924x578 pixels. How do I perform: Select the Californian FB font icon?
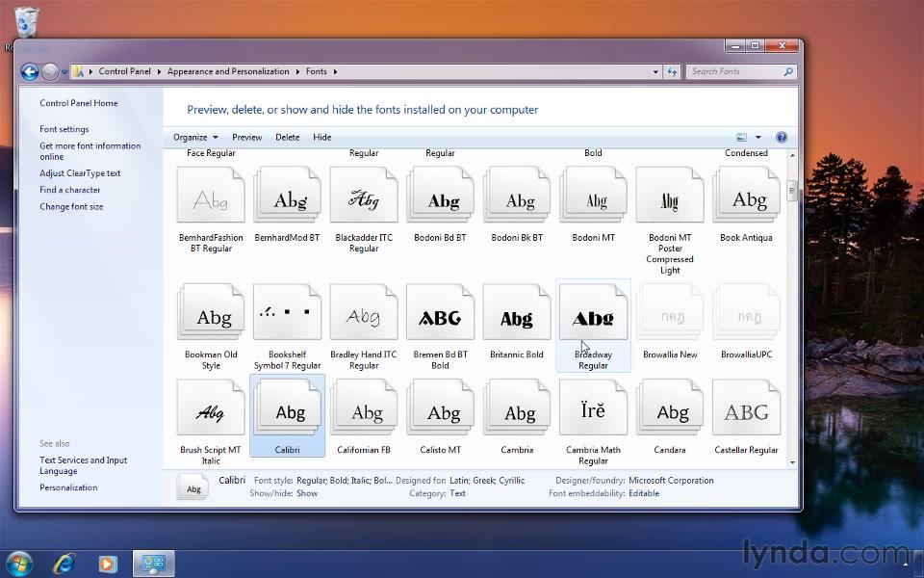point(364,407)
